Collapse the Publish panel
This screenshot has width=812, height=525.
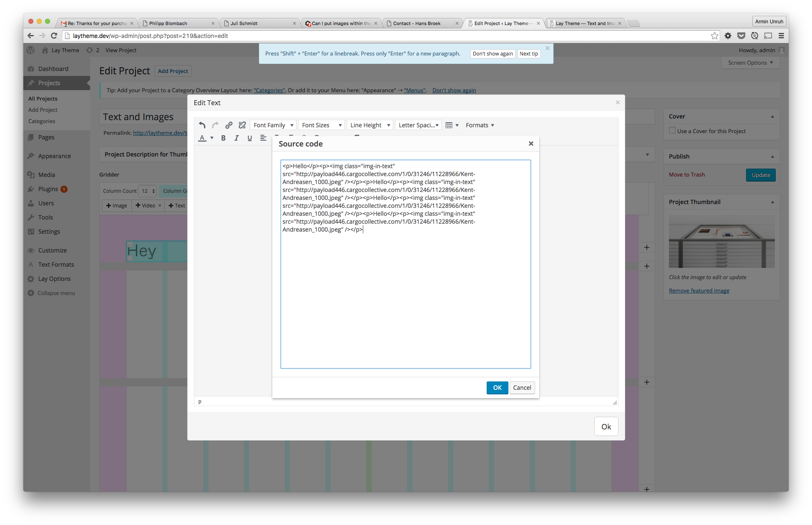point(772,156)
